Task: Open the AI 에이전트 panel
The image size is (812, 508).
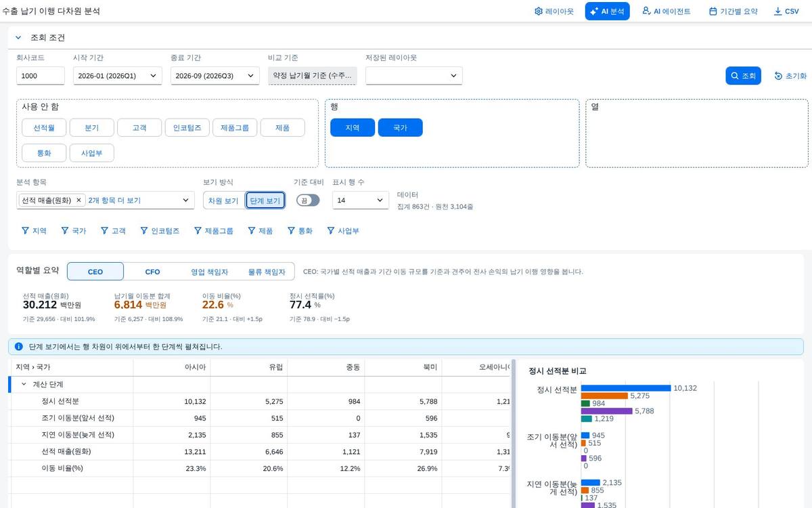Action: (667, 12)
